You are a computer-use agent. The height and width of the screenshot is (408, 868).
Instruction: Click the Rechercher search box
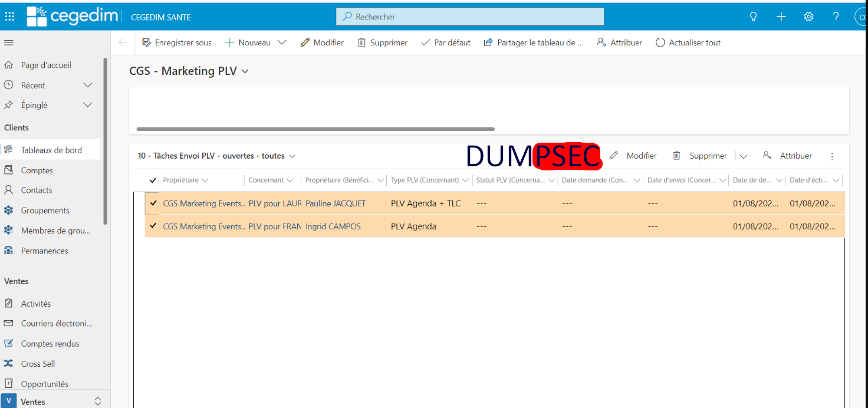(470, 17)
